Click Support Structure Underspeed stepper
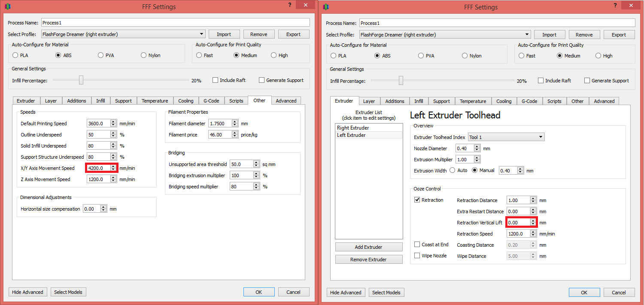Image resolution: width=644 pixels, height=305 pixels. point(113,157)
